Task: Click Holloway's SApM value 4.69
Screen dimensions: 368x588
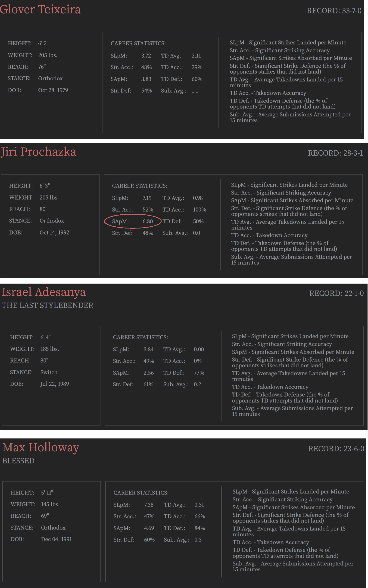Action: 149,528
